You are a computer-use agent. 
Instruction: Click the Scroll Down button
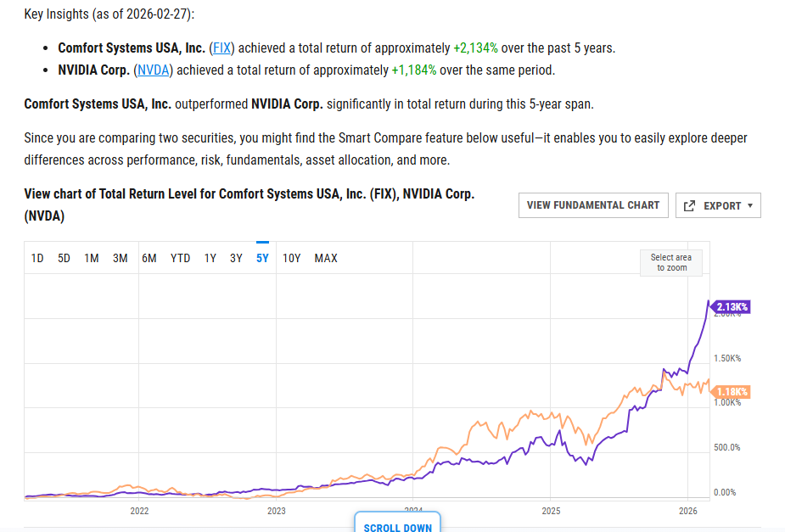(x=397, y=526)
